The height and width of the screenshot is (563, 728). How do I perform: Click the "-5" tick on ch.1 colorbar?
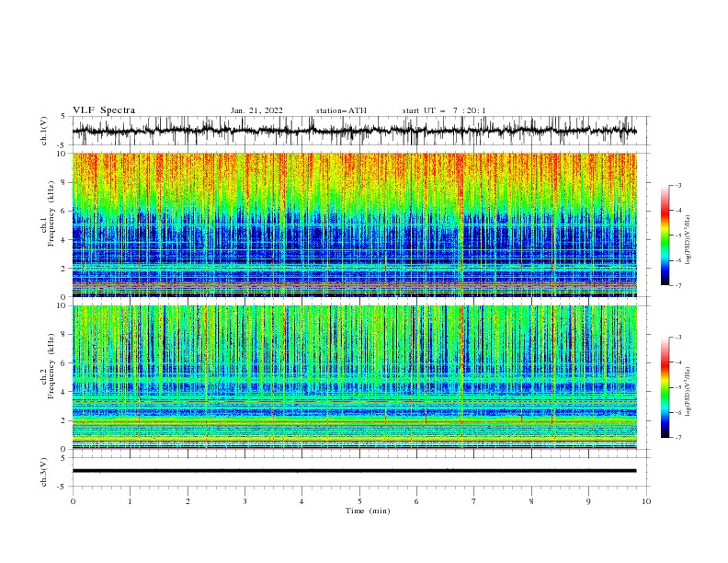(677, 236)
